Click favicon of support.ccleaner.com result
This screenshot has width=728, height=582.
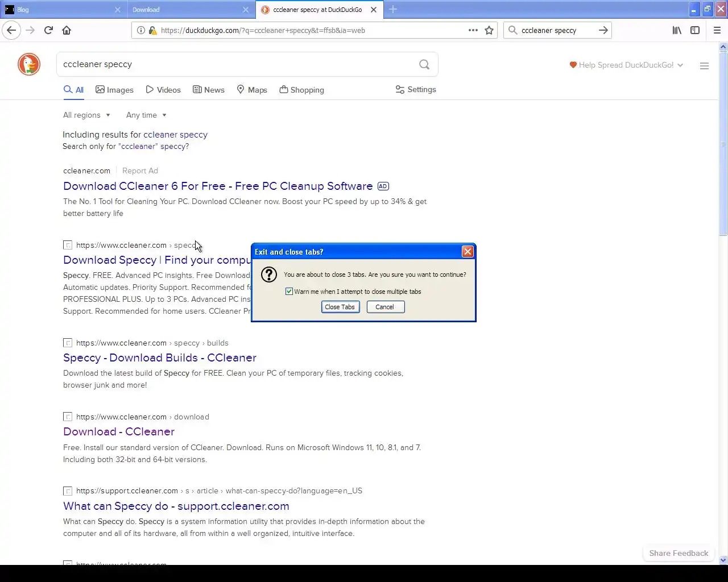[x=68, y=490]
